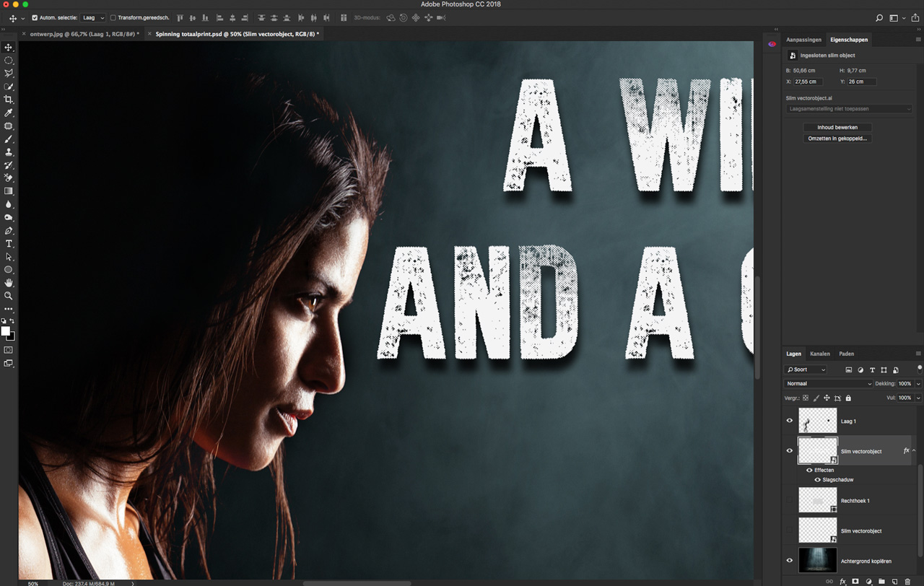
Task: Show the Rechthoek 1 layer
Action: tap(789, 500)
